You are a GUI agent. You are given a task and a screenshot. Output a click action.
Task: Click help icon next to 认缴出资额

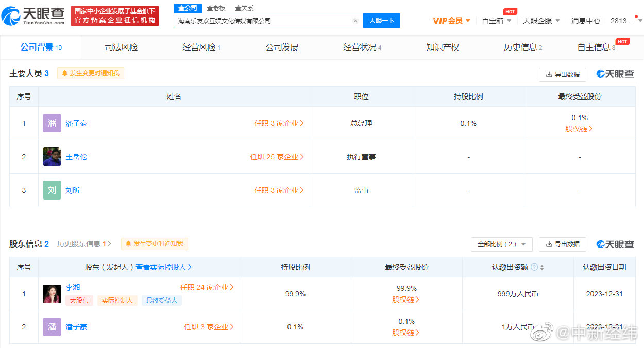point(534,267)
